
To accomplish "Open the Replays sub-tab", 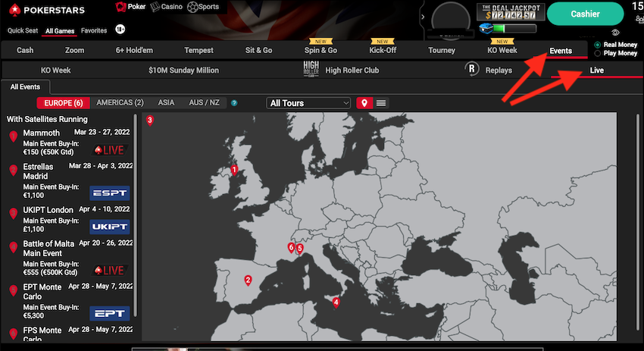I will pos(499,71).
